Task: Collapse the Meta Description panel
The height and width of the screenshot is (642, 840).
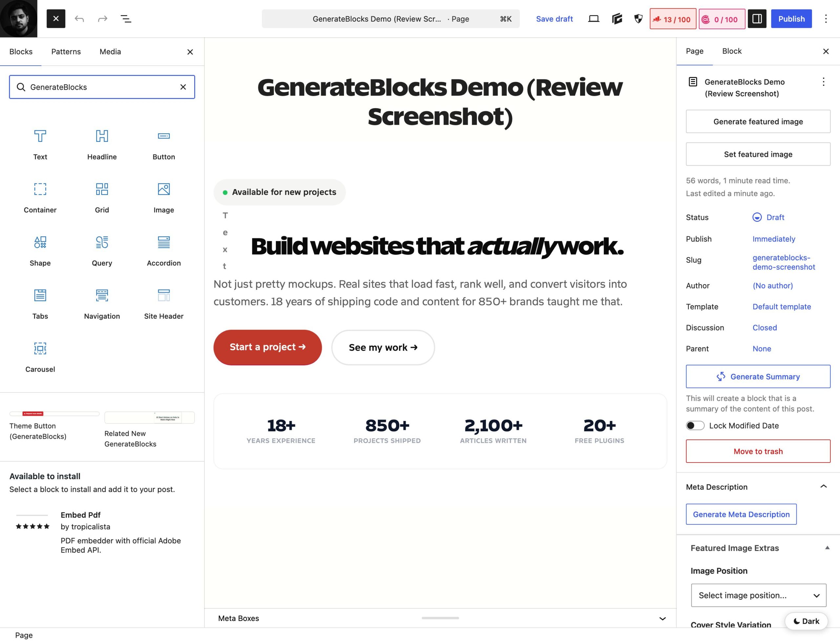Action: point(758,487)
